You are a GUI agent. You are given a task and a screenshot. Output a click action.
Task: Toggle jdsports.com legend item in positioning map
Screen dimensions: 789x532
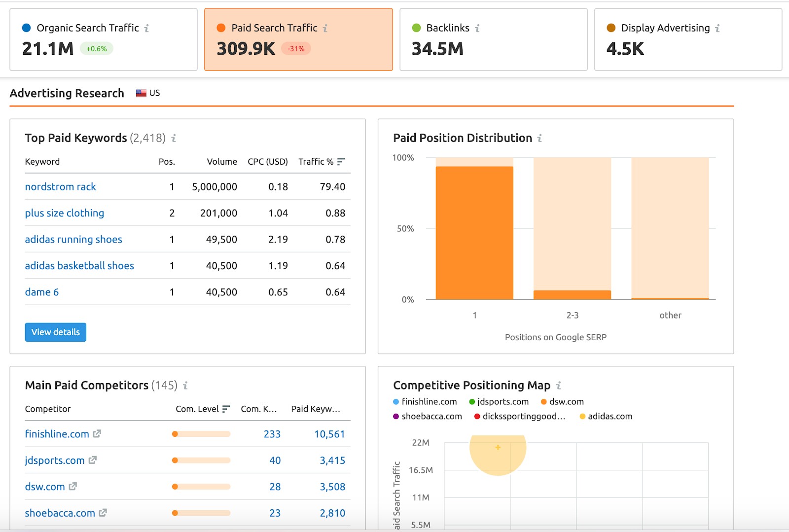(x=499, y=402)
